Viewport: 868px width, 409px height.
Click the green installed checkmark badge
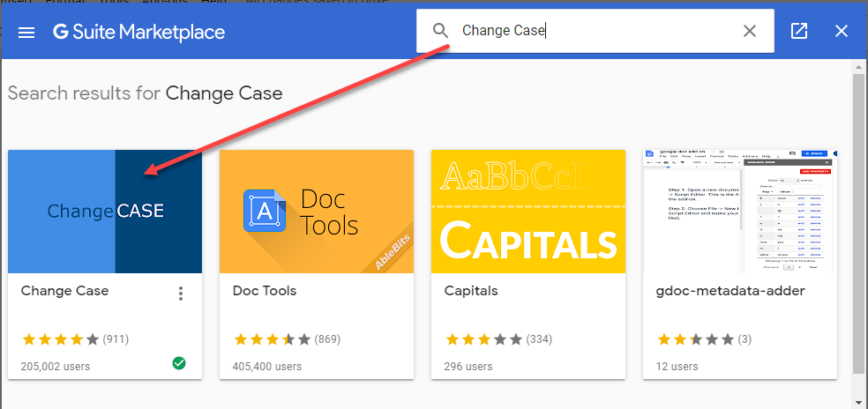click(179, 363)
